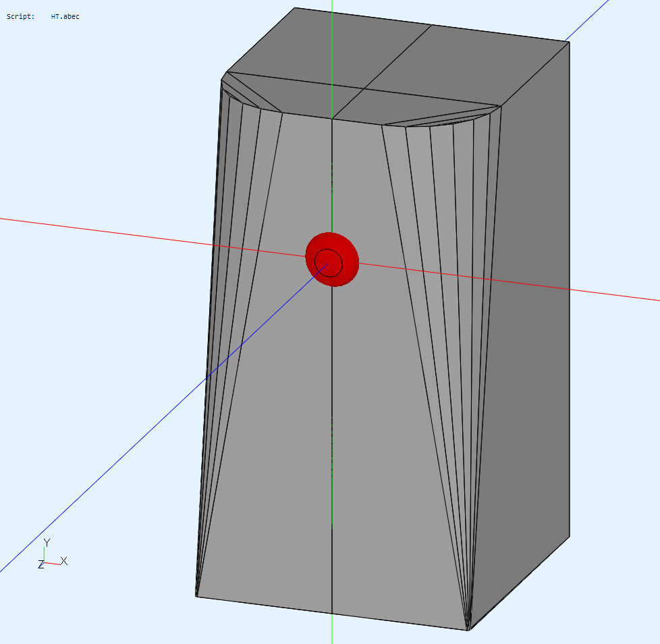Click the Script: label text
The height and width of the screenshot is (644, 660).
pyautogui.click(x=20, y=16)
